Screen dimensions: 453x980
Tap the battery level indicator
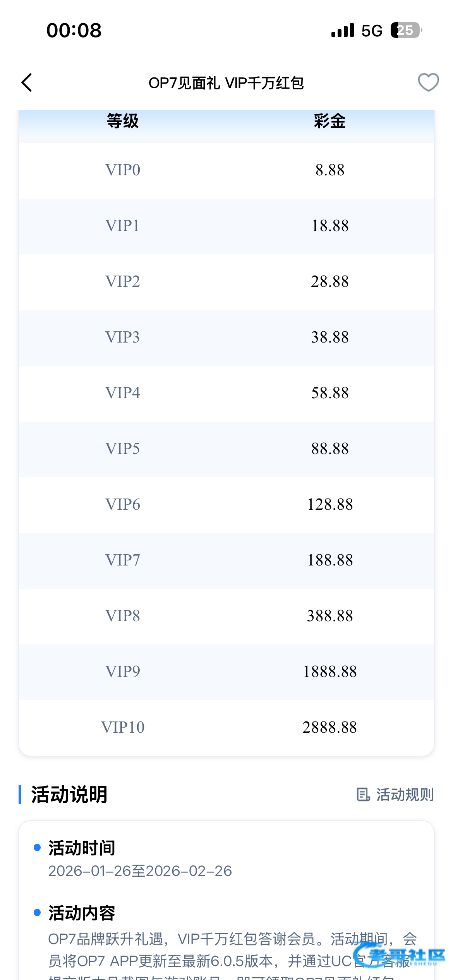(x=405, y=30)
